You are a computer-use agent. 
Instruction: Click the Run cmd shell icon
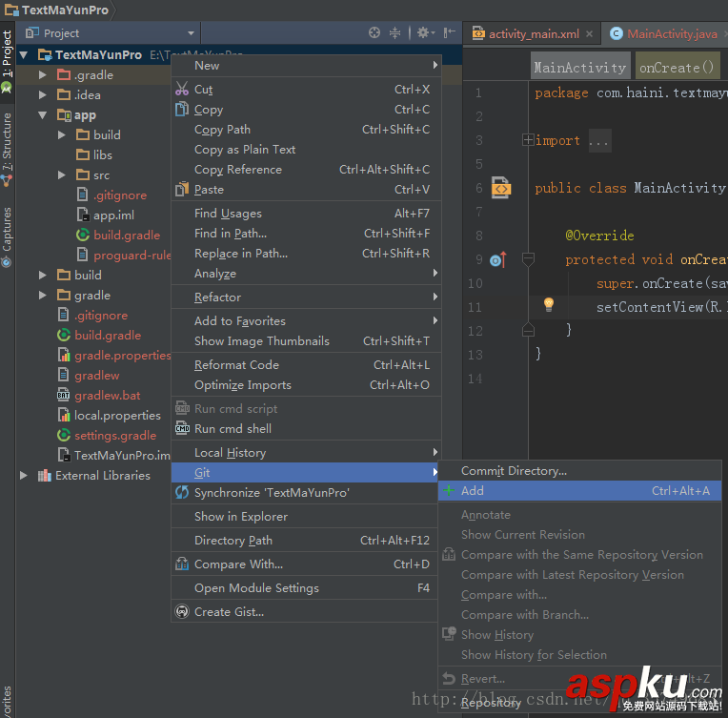[x=182, y=428]
